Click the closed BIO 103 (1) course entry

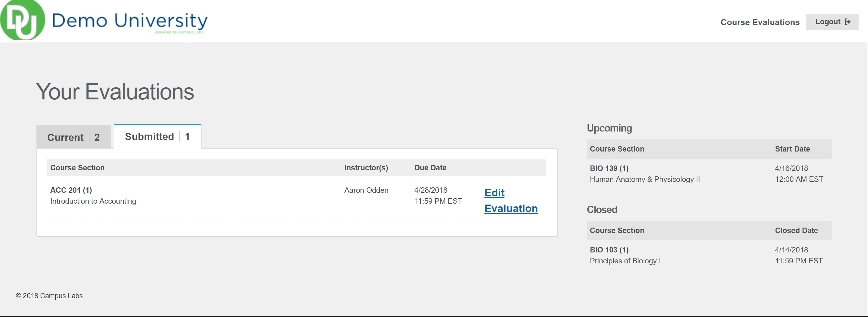pos(608,250)
